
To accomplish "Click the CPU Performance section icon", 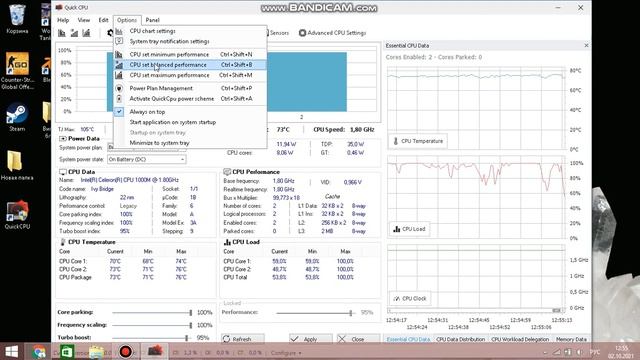I will click(227, 172).
